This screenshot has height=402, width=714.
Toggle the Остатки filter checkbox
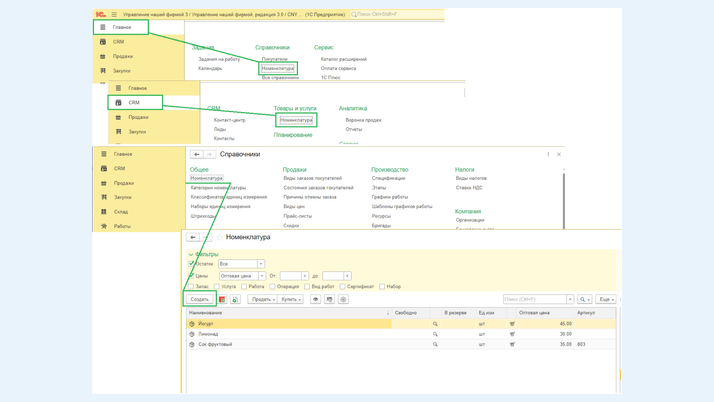click(x=192, y=264)
